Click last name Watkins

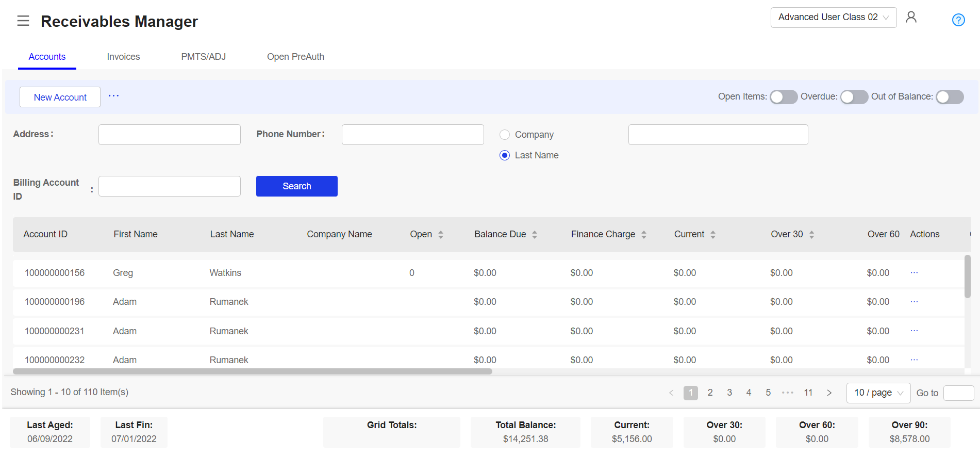225,273
